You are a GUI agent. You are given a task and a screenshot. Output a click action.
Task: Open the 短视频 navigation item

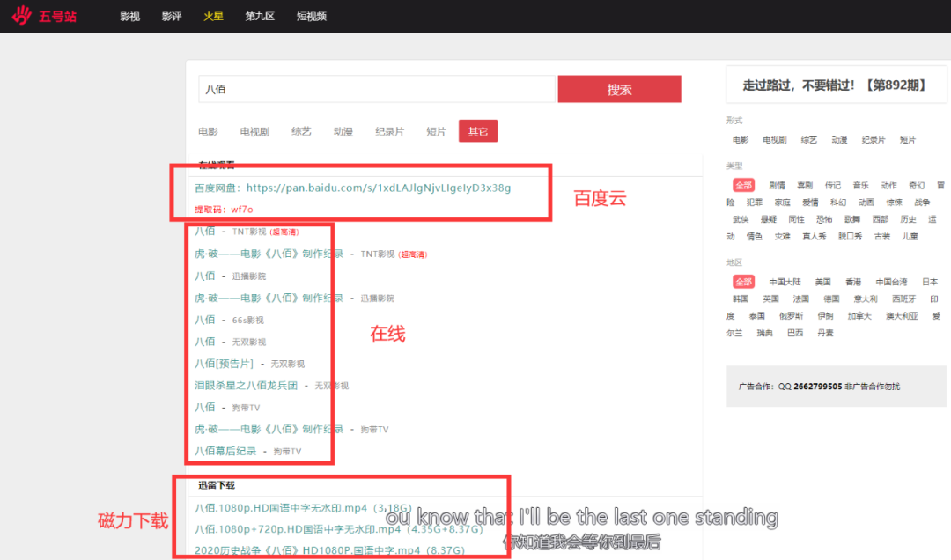click(x=312, y=17)
